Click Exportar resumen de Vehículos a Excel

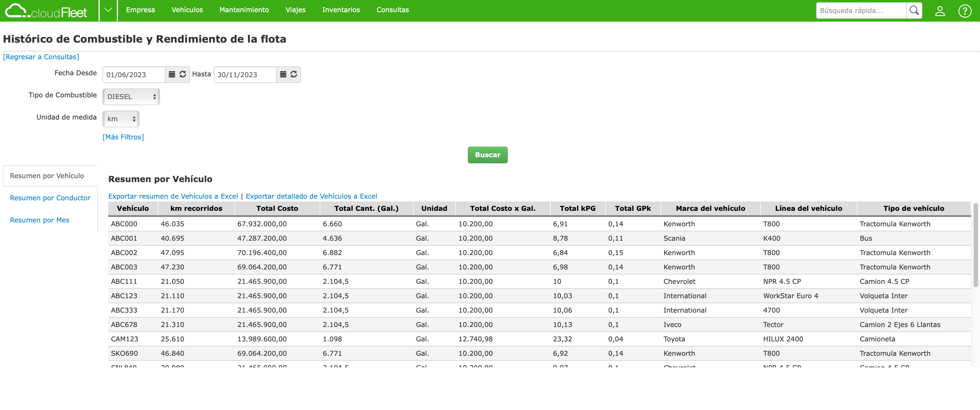pos(173,196)
